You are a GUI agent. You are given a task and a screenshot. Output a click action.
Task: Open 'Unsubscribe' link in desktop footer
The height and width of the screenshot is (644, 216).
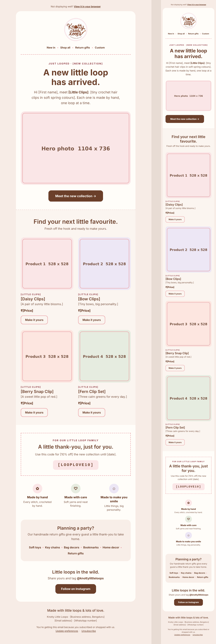tap(89, 631)
